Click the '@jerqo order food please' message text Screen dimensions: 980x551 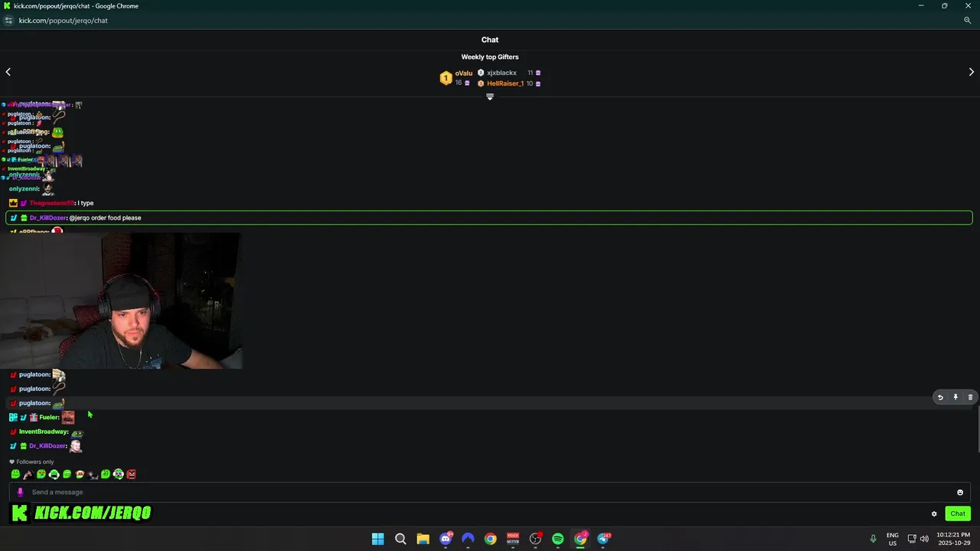105,218
